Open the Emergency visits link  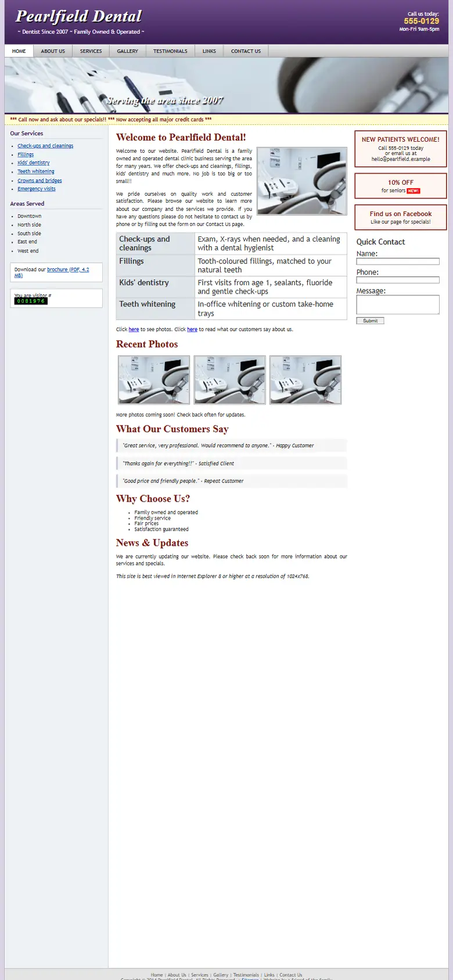click(x=37, y=189)
